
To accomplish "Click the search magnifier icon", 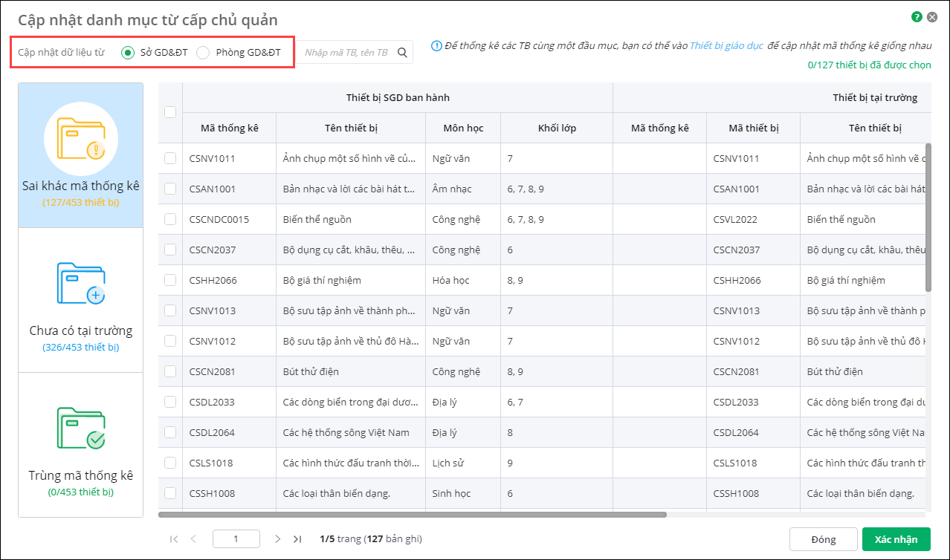I will 402,53.
